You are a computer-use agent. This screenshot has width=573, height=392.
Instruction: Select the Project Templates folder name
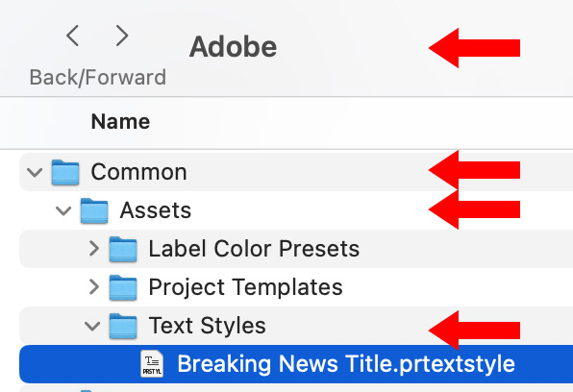tap(245, 287)
